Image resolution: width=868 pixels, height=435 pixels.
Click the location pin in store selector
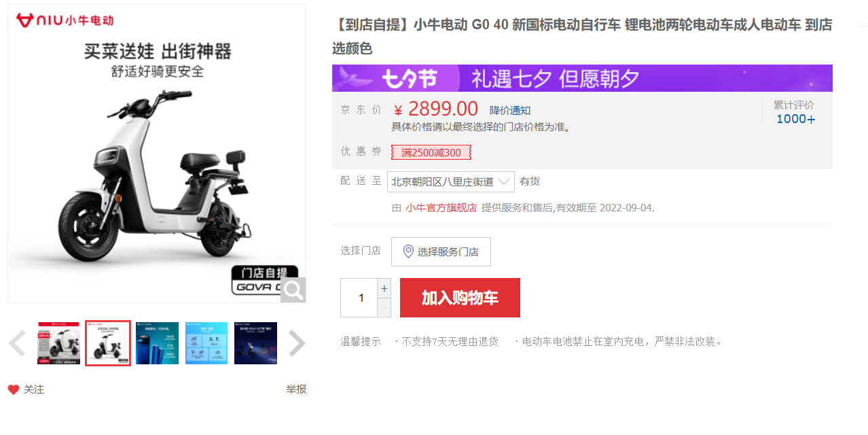[408, 251]
